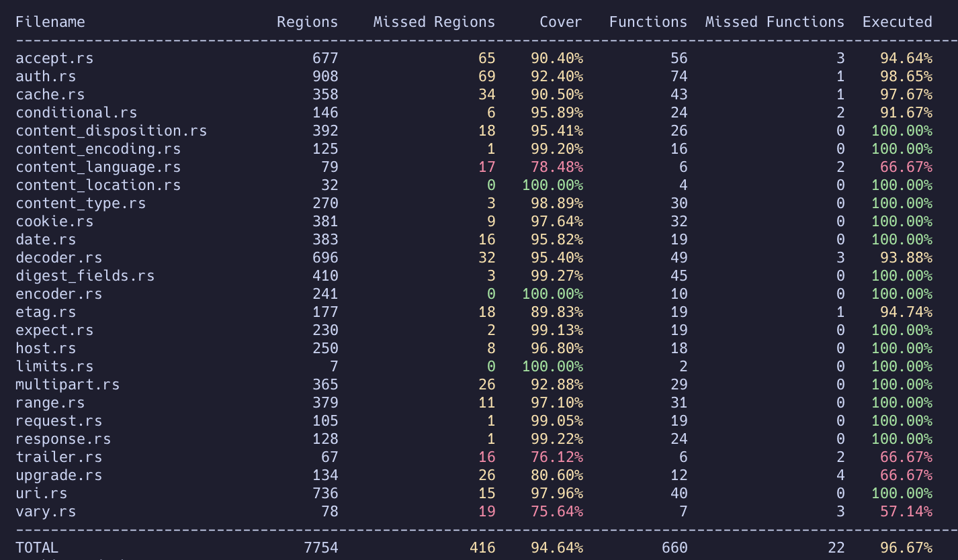Click the 97.10% cover value for range.rs
The width and height of the screenshot is (958, 560).
[557, 403]
